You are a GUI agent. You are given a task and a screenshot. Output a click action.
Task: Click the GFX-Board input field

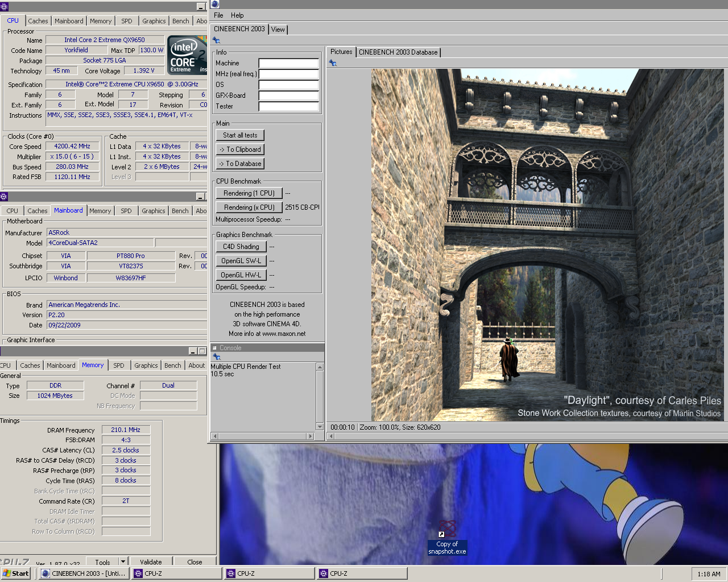point(289,95)
